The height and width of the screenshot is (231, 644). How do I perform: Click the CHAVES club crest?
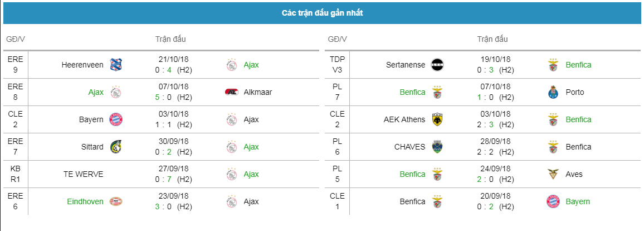[437, 147]
